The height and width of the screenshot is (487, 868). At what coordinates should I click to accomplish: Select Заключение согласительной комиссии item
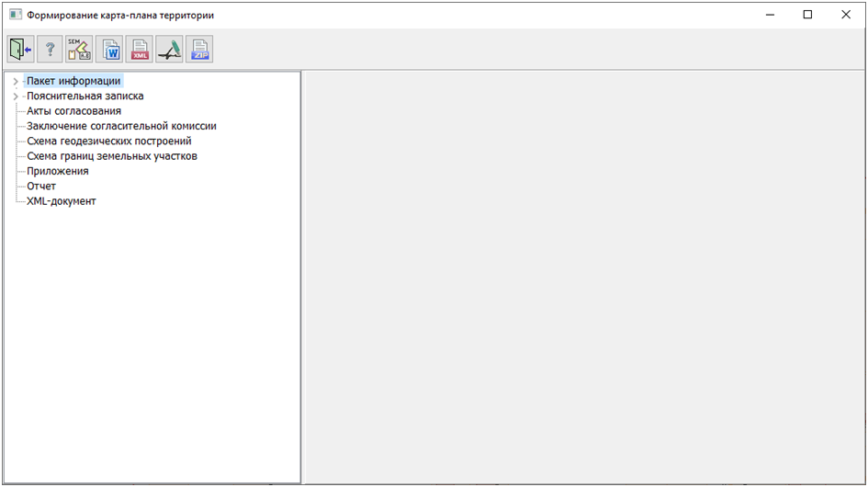point(121,126)
